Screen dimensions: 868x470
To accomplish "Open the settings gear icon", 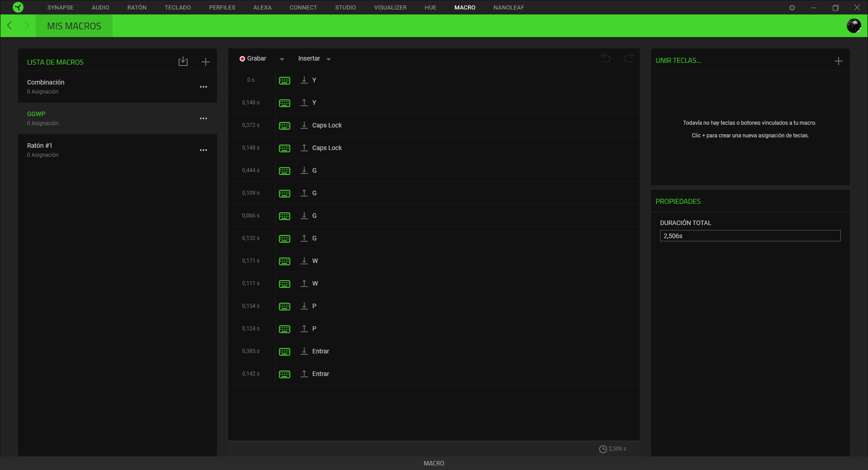I will (792, 8).
